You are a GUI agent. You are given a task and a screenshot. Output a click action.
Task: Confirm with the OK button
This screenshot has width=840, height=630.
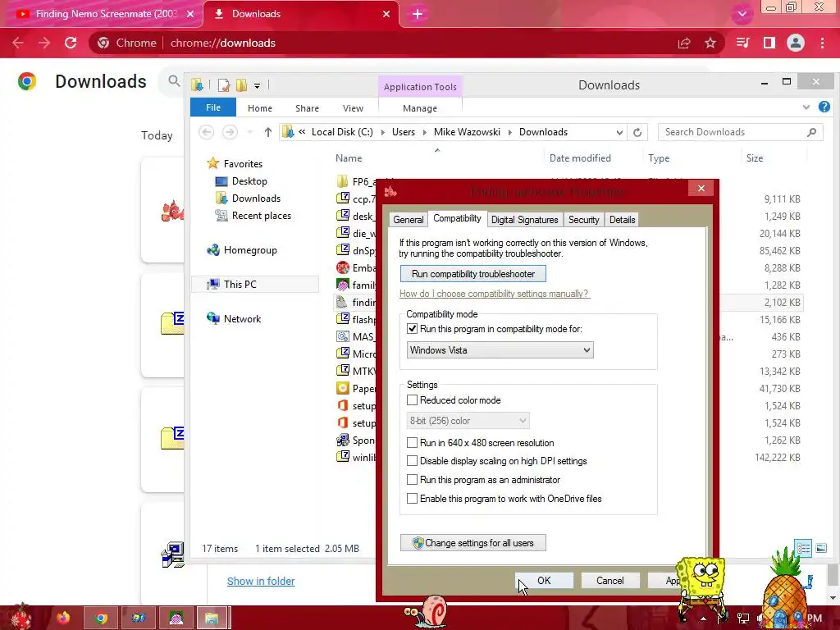544,581
